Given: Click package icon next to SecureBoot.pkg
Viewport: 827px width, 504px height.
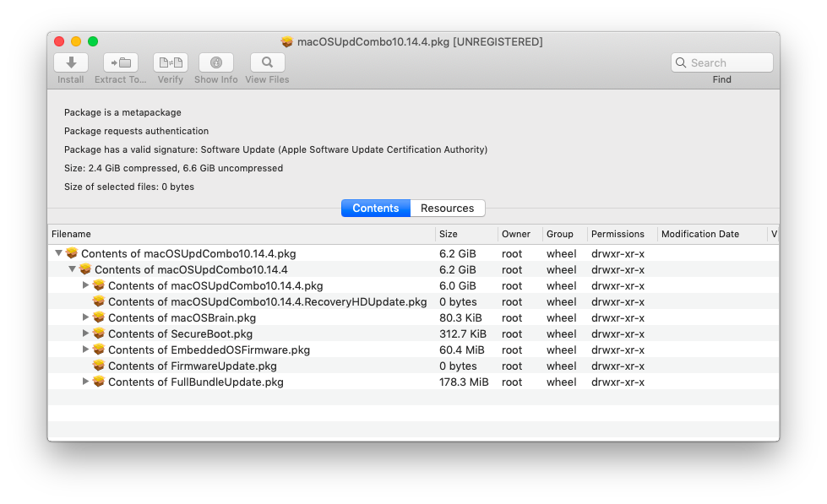Looking at the screenshot, I should (x=99, y=333).
